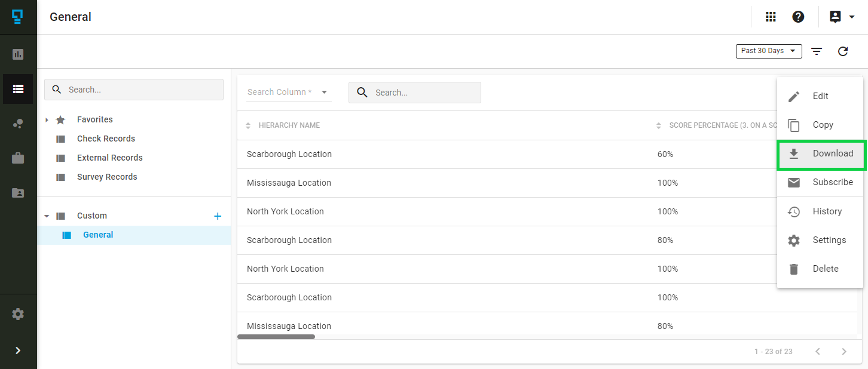Add a custom record with plus icon

218,216
